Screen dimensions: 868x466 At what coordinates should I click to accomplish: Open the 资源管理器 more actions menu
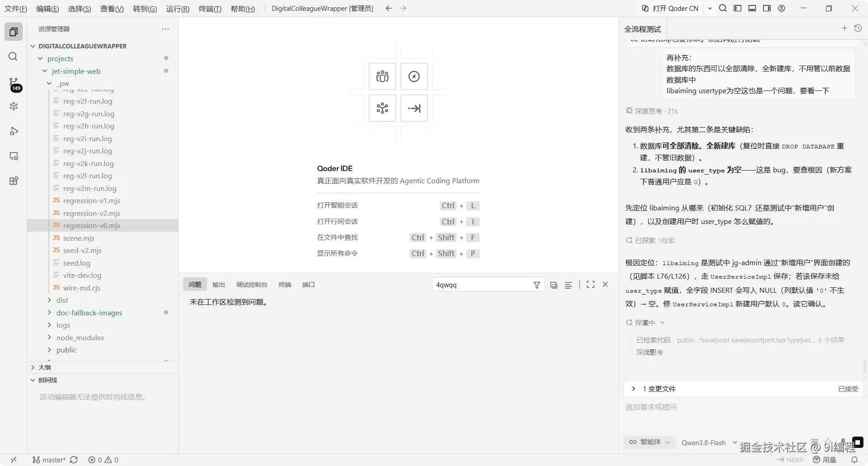(165, 29)
